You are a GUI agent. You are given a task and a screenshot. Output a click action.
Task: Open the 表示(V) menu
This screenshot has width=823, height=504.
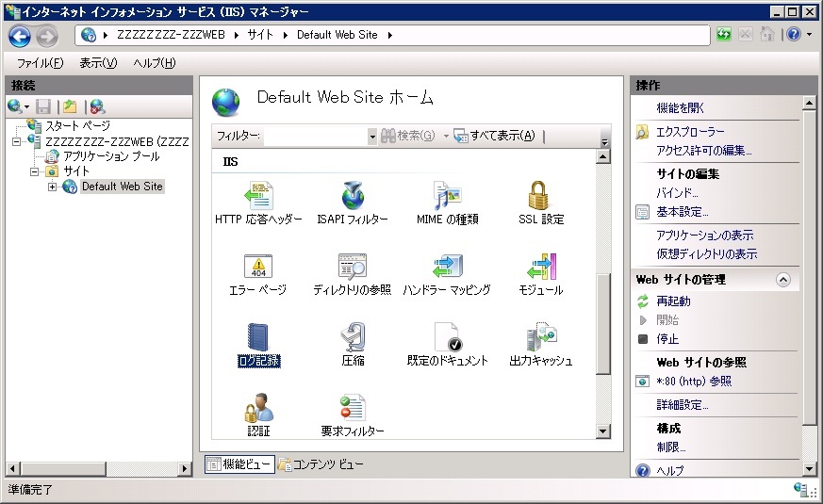[98, 63]
